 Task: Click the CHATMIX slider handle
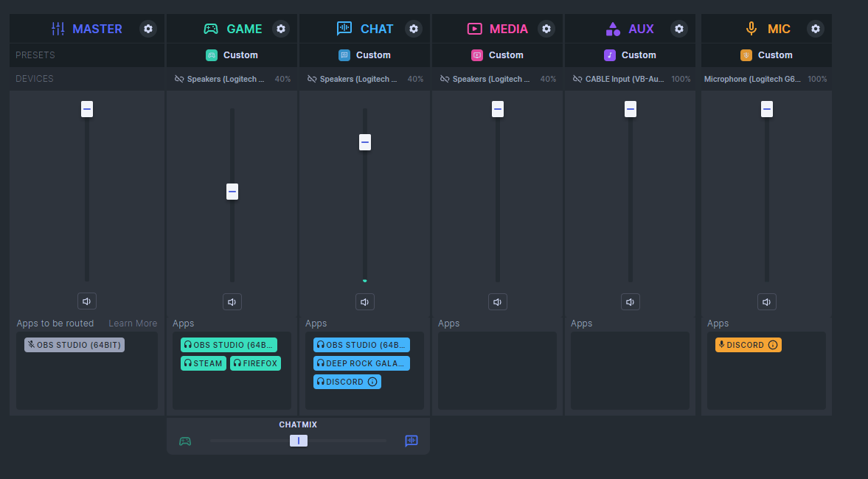299,441
